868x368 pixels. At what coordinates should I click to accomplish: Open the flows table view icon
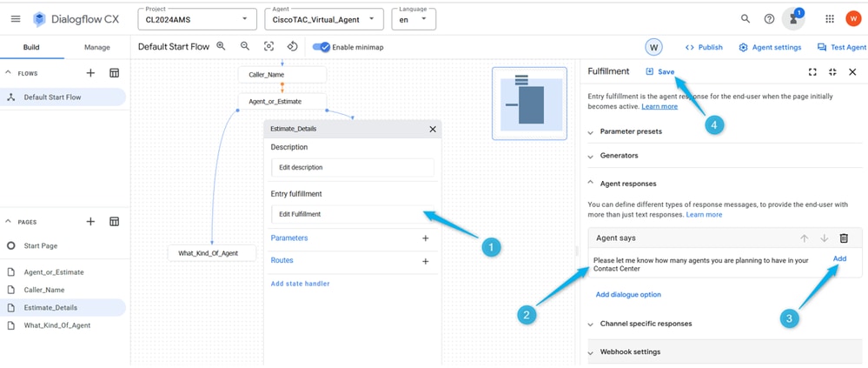(115, 72)
